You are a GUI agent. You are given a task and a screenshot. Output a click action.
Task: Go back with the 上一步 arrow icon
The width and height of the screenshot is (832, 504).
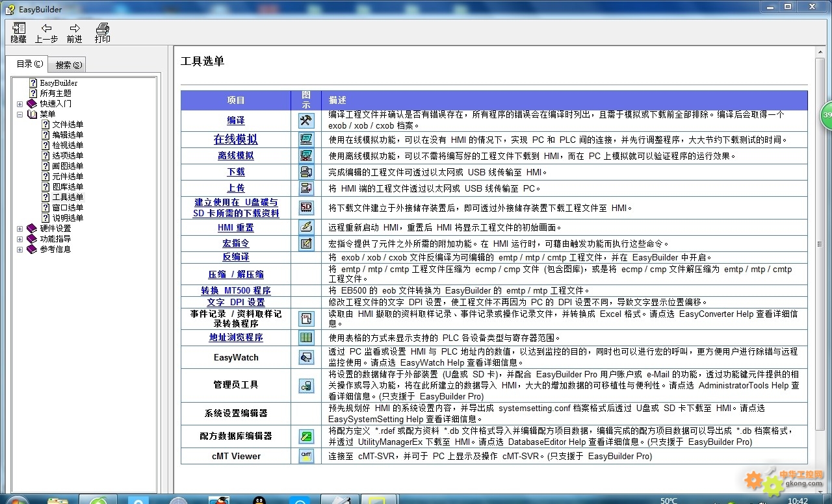click(46, 28)
